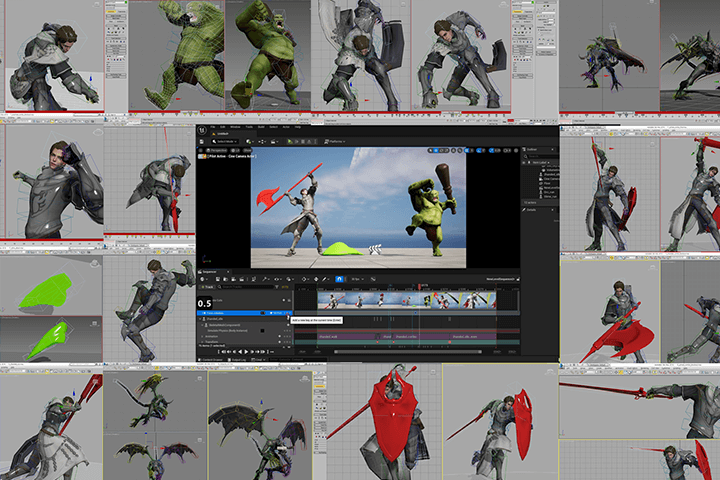This screenshot has height=480, width=720.
Task: Open the Build menu
Action: pyautogui.click(x=261, y=127)
